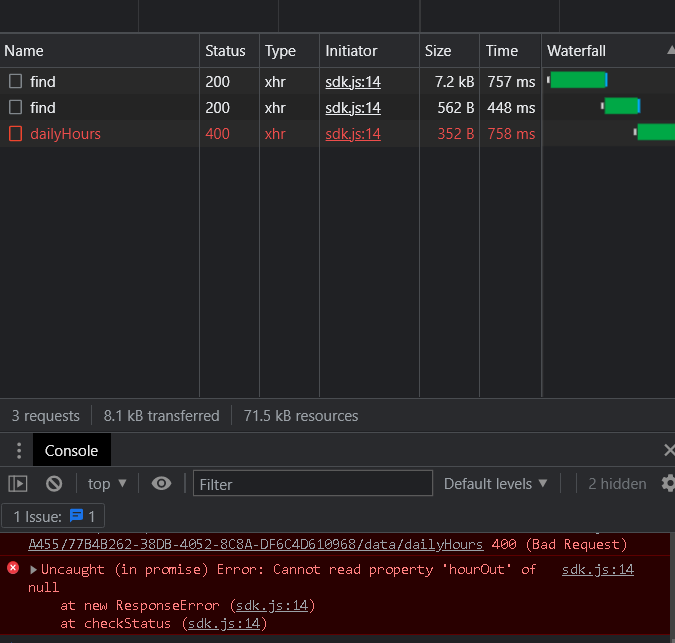This screenshot has width=675, height=643.
Task: Open the Default levels dropdown
Action: [x=495, y=484]
